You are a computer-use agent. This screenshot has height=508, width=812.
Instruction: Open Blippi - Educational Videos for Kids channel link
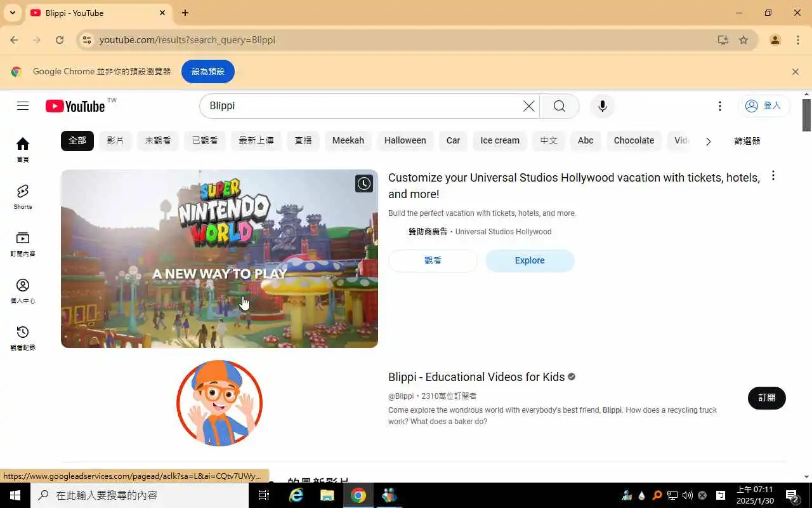pos(476,377)
